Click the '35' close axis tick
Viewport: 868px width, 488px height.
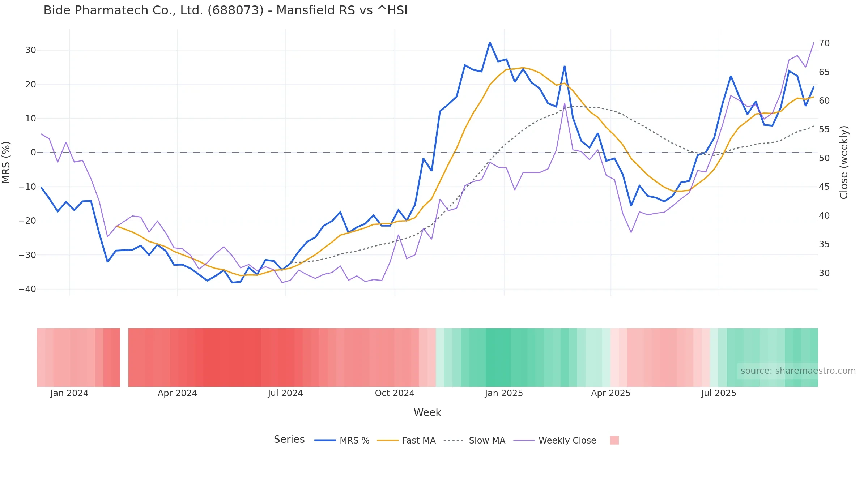click(x=824, y=244)
